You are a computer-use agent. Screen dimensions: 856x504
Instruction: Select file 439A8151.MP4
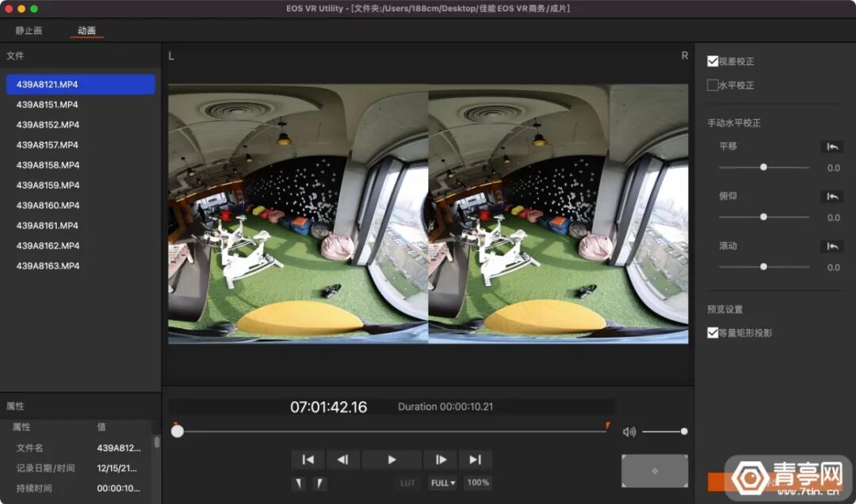81,105
